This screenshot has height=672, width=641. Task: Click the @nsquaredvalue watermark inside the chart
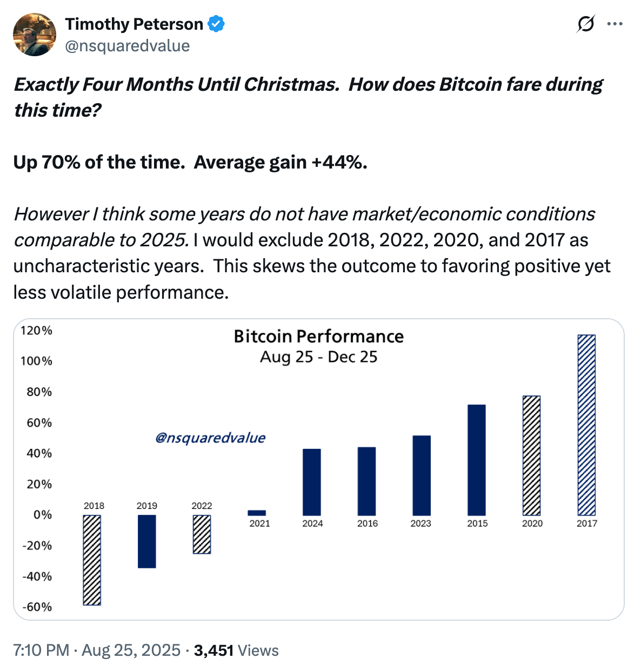tap(210, 438)
